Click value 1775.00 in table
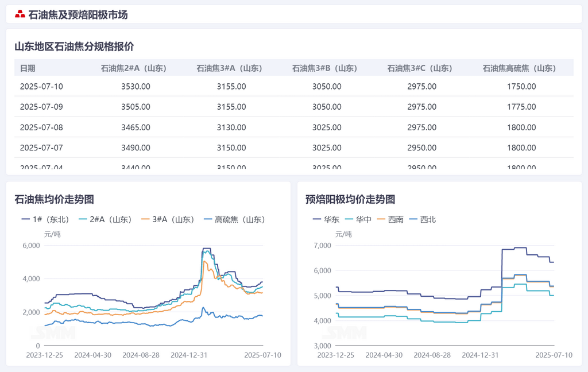Screen dimensions: 588x372 click(x=521, y=107)
